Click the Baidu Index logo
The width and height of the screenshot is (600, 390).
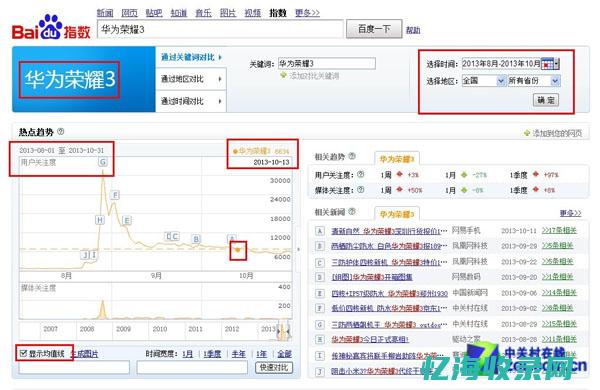51,27
